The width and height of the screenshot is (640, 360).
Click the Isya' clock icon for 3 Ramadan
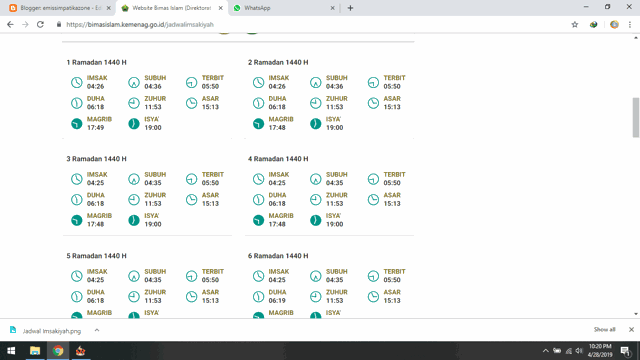[133, 220]
